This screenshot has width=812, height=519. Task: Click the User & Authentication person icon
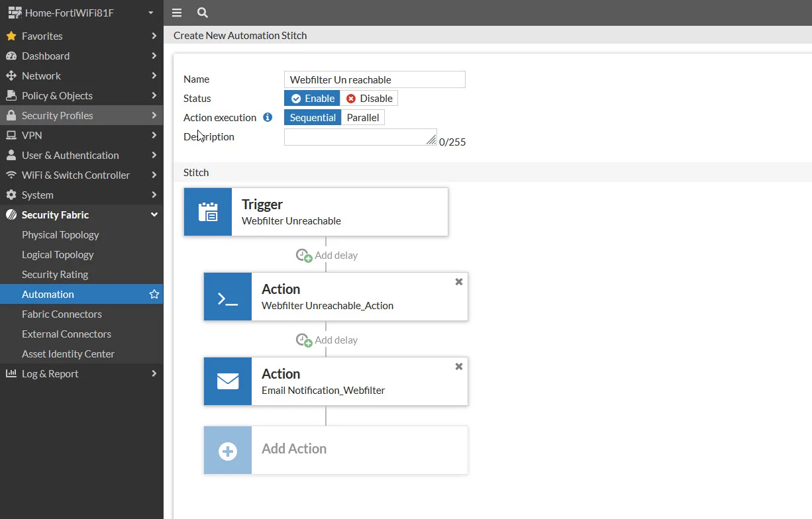tap(11, 155)
